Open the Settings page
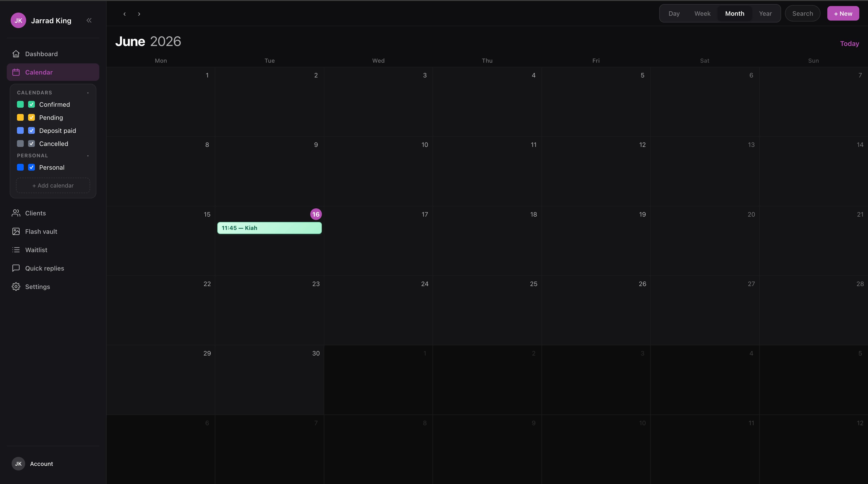The image size is (868, 484). [x=53, y=287]
